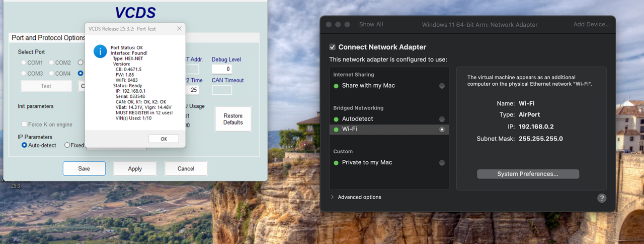Click the 'Interface: Found!' line
This screenshot has width=644, height=244.
coord(129,53)
